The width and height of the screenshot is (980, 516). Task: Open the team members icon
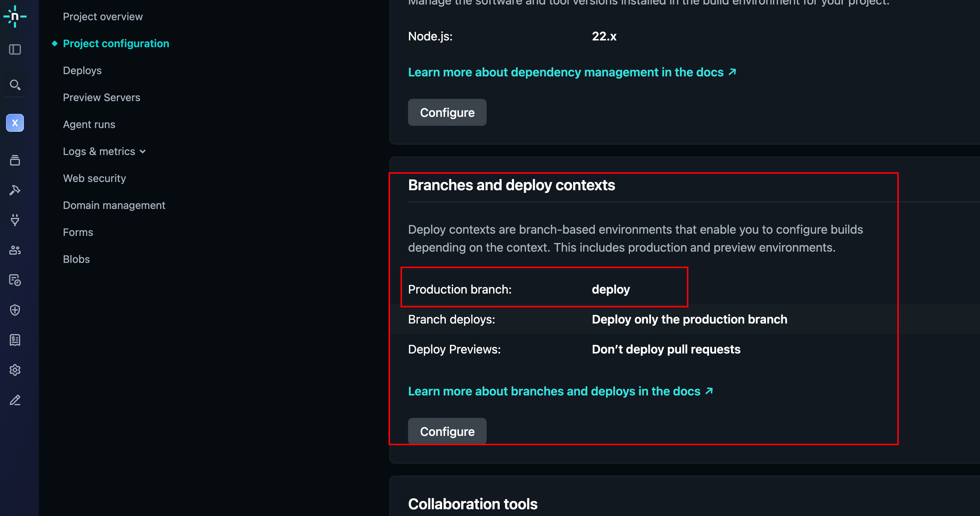[15, 250]
